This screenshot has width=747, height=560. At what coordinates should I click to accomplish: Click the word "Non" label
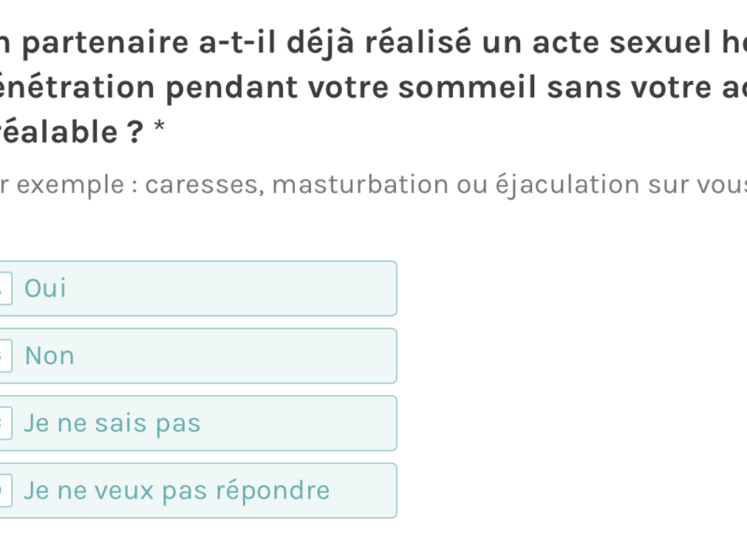[49, 356]
